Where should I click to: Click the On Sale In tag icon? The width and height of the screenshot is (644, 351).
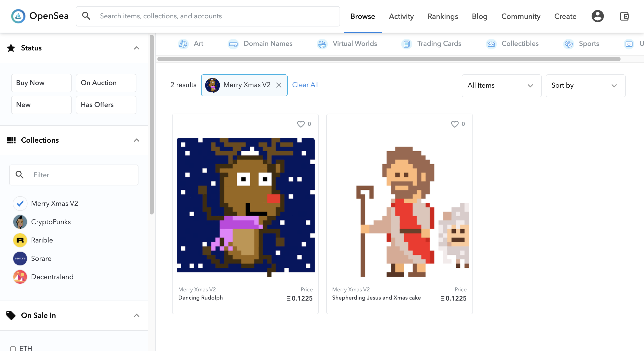pos(11,315)
